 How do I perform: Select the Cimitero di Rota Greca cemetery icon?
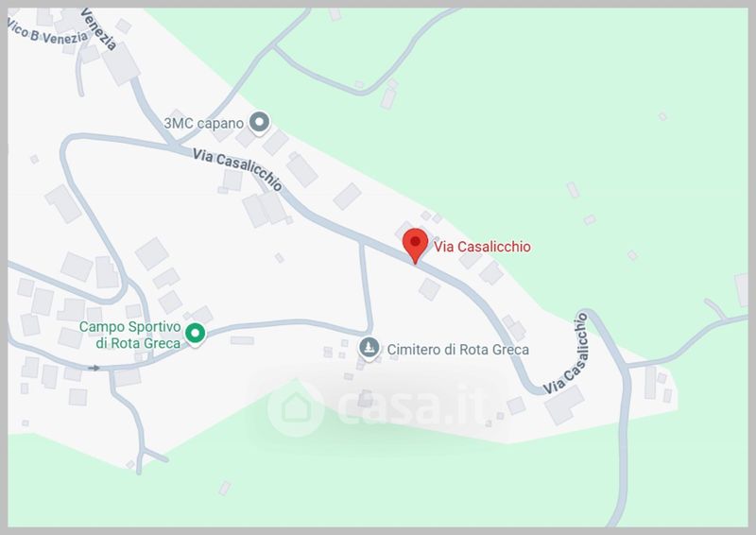(369, 348)
